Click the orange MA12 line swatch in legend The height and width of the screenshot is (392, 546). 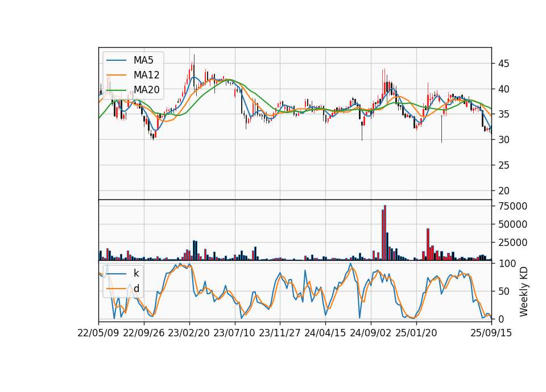click(116, 75)
